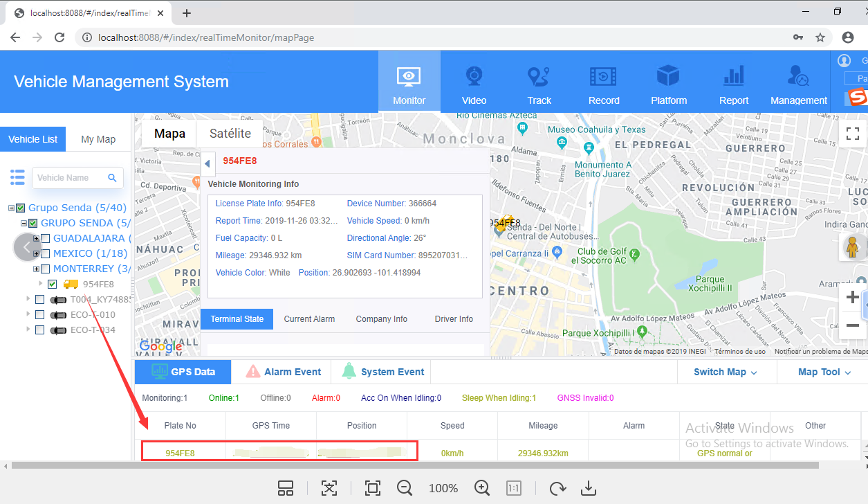Click the viewer zoom in magnifier
The width and height of the screenshot is (868, 504).
point(482,488)
